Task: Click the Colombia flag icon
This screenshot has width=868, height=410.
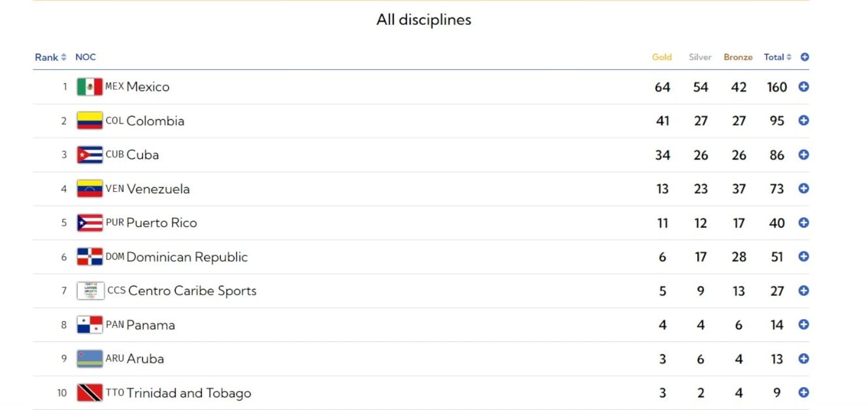Action: pos(89,121)
